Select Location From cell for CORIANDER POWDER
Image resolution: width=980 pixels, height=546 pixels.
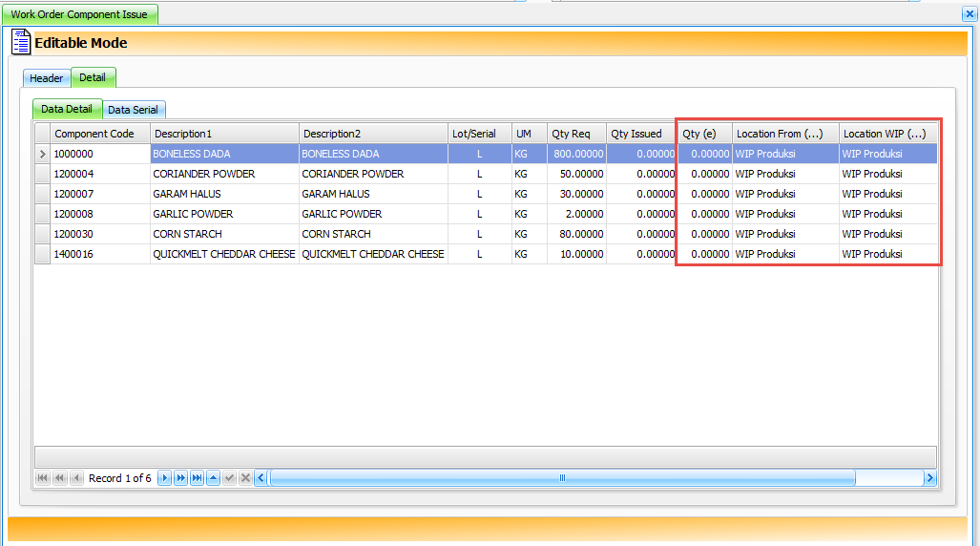coord(785,174)
